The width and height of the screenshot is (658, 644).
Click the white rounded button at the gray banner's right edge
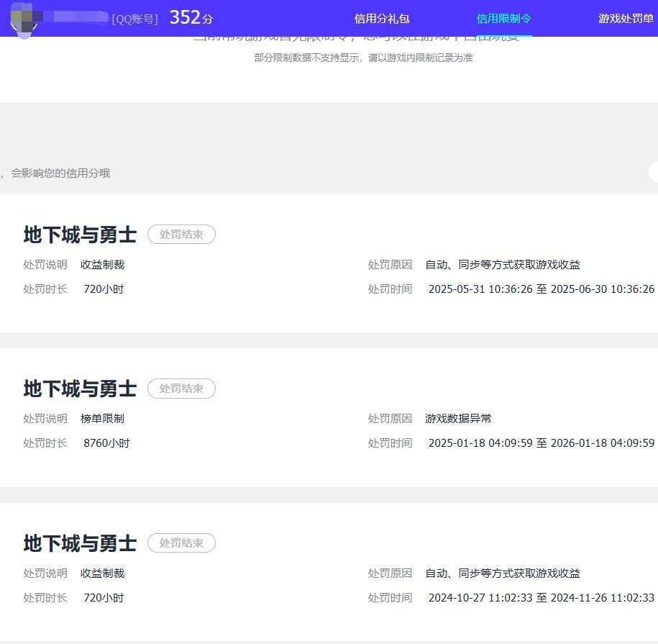click(654, 172)
